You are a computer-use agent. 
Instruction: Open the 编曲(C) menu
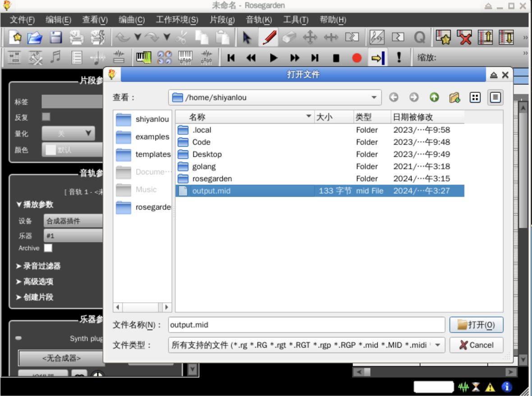[x=132, y=20]
